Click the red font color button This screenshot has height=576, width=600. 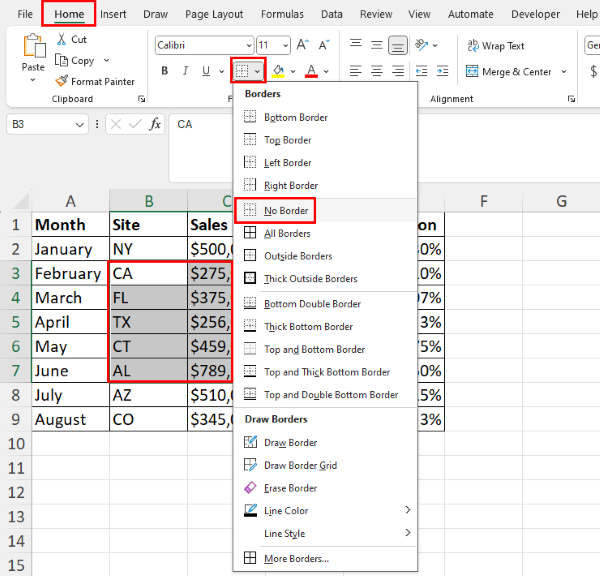[x=312, y=71]
